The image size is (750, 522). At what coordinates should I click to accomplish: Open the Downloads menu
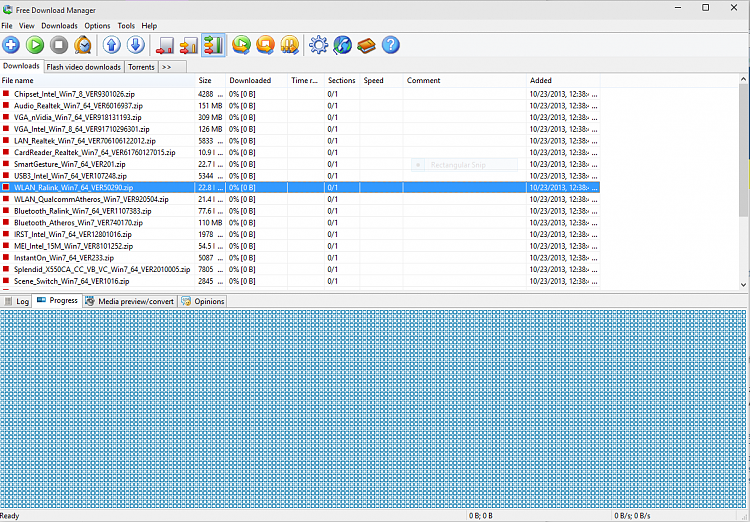click(x=59, y=26)
